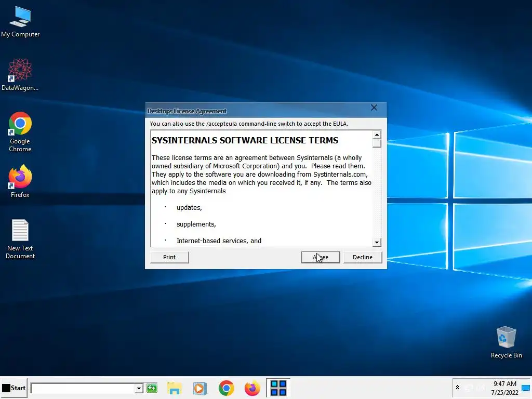Select the New Text Document file
The height and width of the screenshot is (399, 532).
[20, 239]
